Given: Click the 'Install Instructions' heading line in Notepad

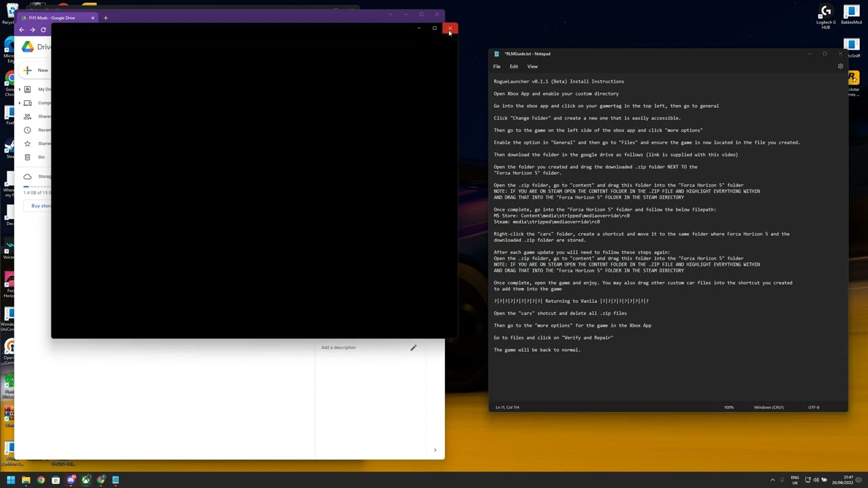Looking at the screenshot, I should click(x=559, y=81).
